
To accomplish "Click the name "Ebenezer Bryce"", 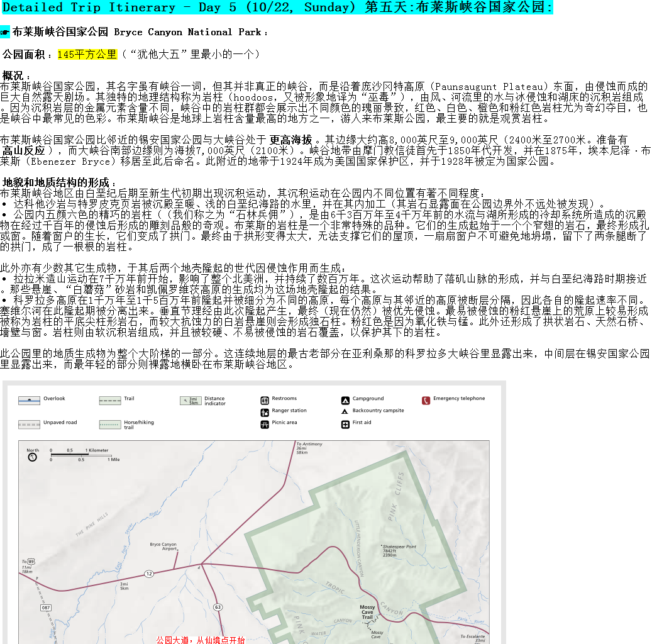I will pos(70,162).
